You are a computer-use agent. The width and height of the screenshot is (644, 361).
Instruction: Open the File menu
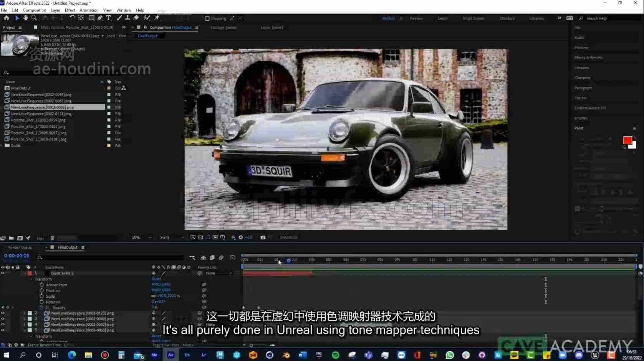point(4,10)
